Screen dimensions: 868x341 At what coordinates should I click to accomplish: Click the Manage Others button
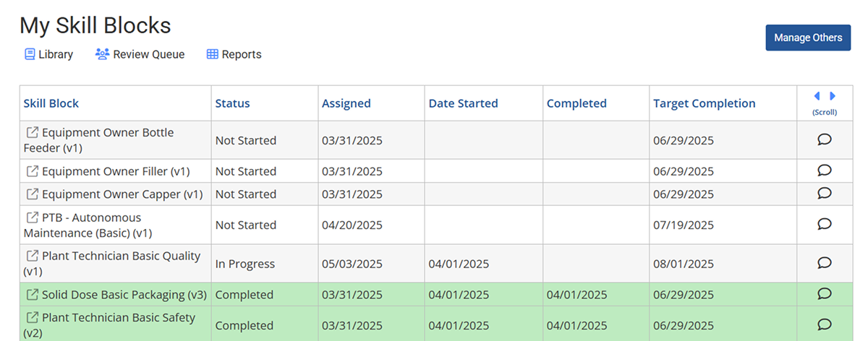pos(808,38)
